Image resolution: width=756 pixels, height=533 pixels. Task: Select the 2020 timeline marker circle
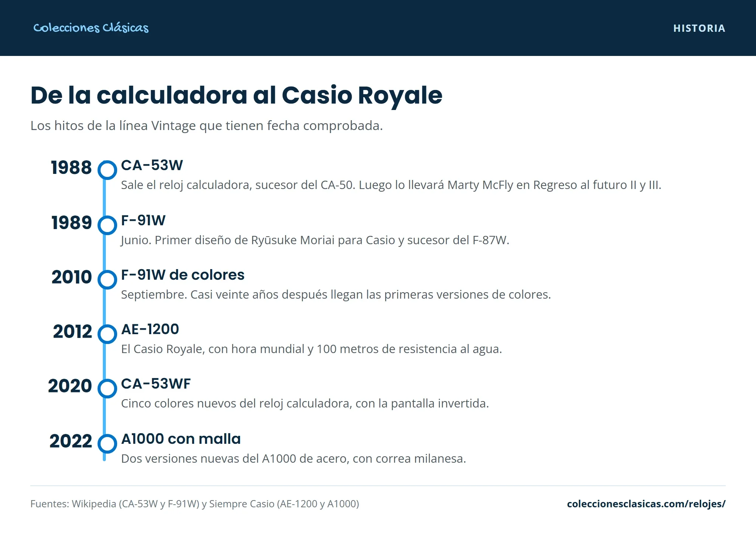pyautogui.click(x=107, y=389)
